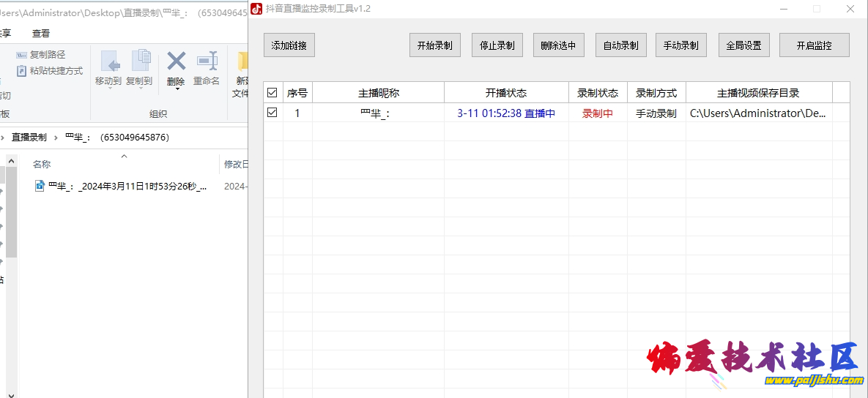This screenshot has height=398, width=868.
Task: Expand the Delete (删除) dropdown arrow
Action: coord(176,89)
